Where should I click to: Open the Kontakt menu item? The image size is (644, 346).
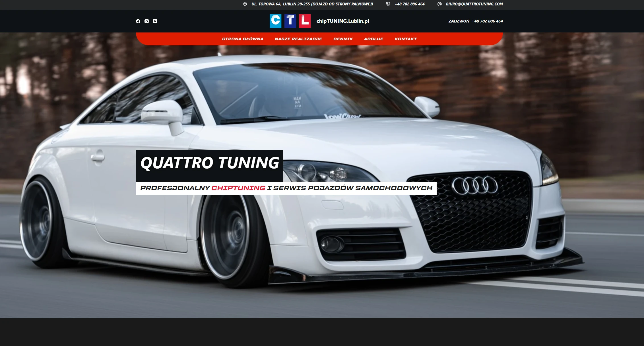point(406,39)
